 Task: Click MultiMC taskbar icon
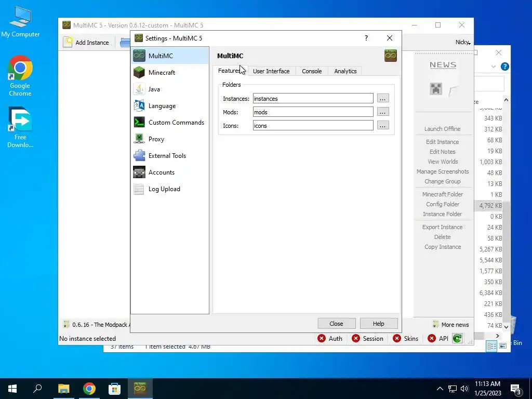[x=140, y=389]
